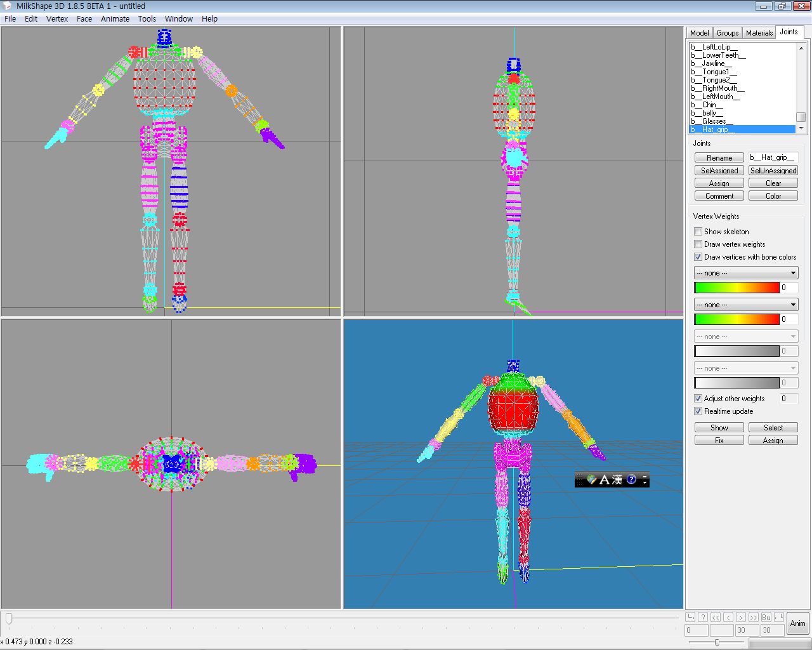Enable the Show skeleton checkbox

coord(698,231)
